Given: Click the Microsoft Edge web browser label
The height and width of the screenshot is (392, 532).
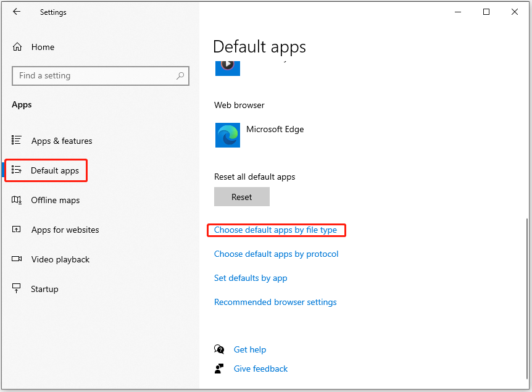Looking at the screenshot, I should pyautogui.click(x=275, y=129).
